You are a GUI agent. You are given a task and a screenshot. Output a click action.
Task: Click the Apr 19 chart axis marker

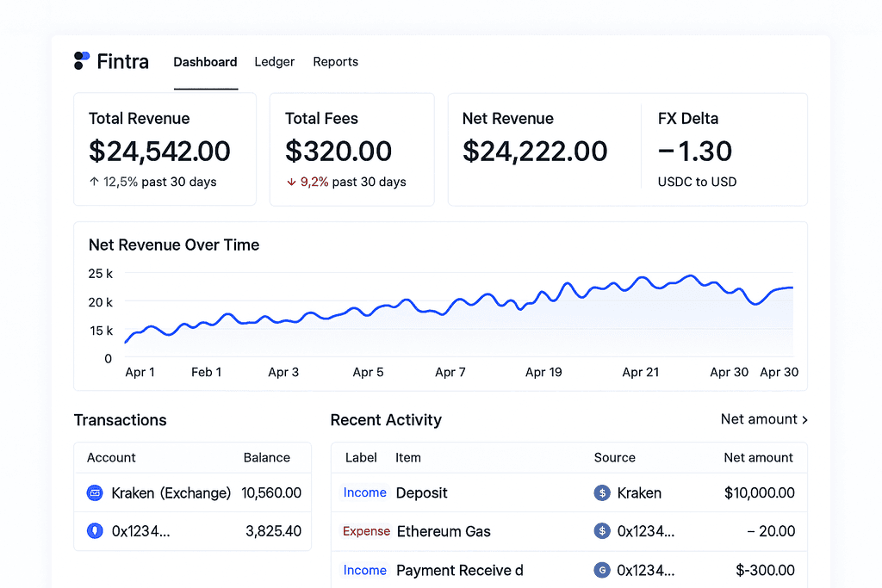[543, 372]
